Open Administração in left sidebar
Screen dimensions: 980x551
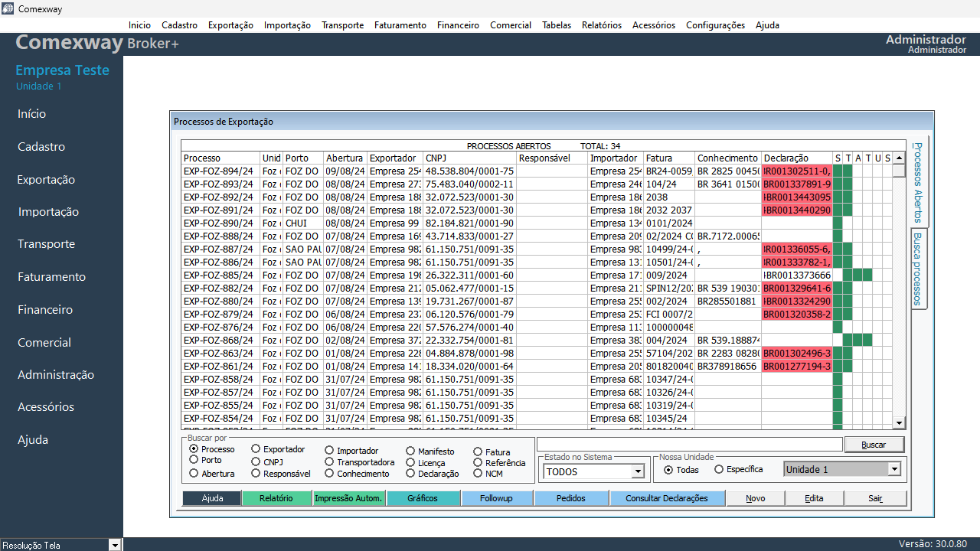tap(56, 375)
